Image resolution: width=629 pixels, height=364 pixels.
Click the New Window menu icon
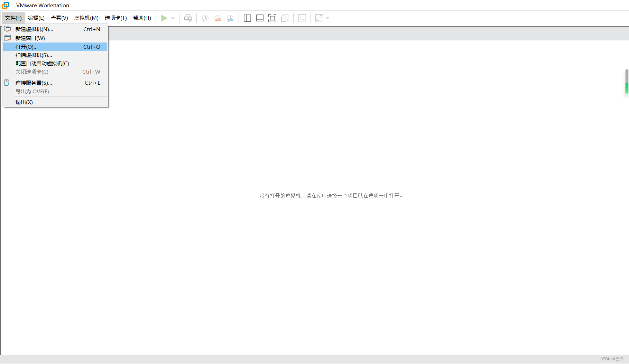click(8, 38)
